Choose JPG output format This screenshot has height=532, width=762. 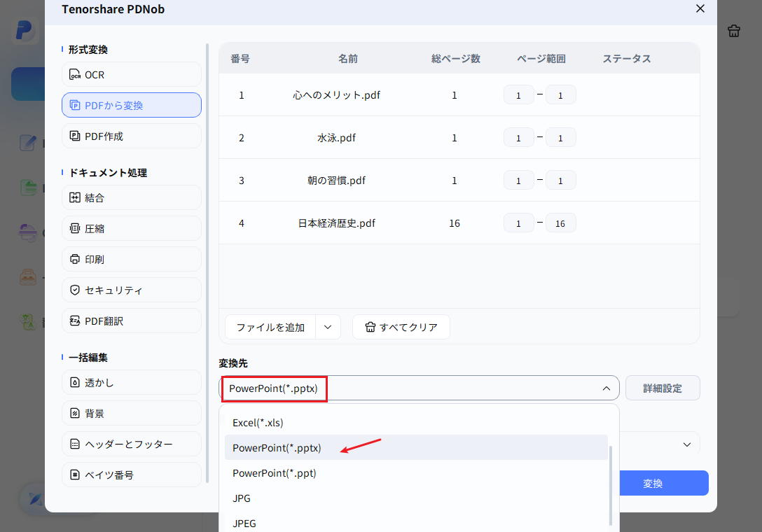(x=416, y=498)
